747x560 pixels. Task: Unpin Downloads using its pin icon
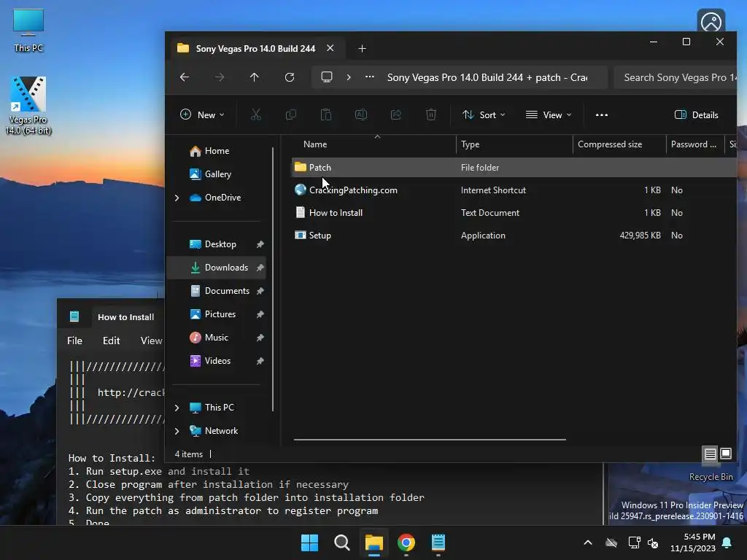click(260, 268)
